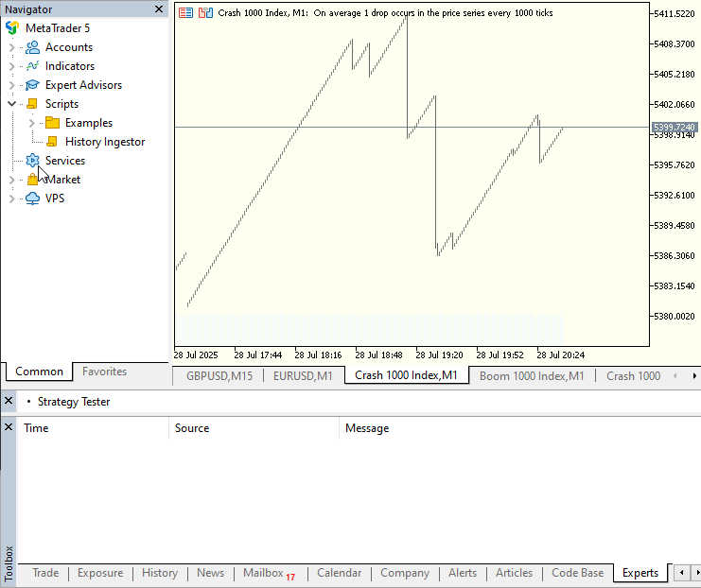
Task: Close the Toolbox panel
Action: (9, 427)
